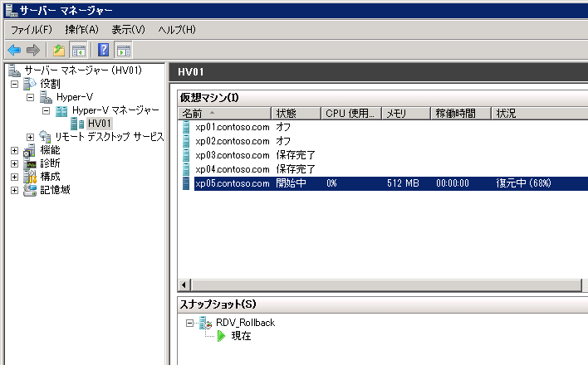Sort by the 状況 column header

[540, 113]
